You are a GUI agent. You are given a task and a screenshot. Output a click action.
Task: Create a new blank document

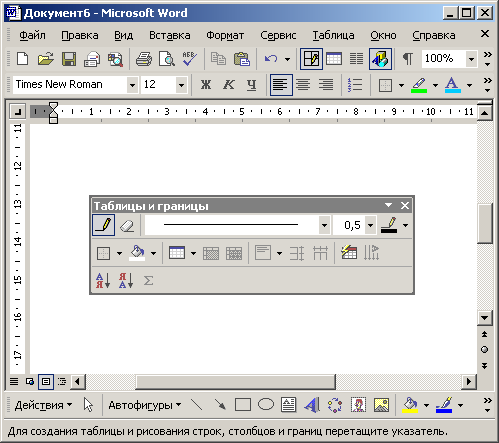23,59
